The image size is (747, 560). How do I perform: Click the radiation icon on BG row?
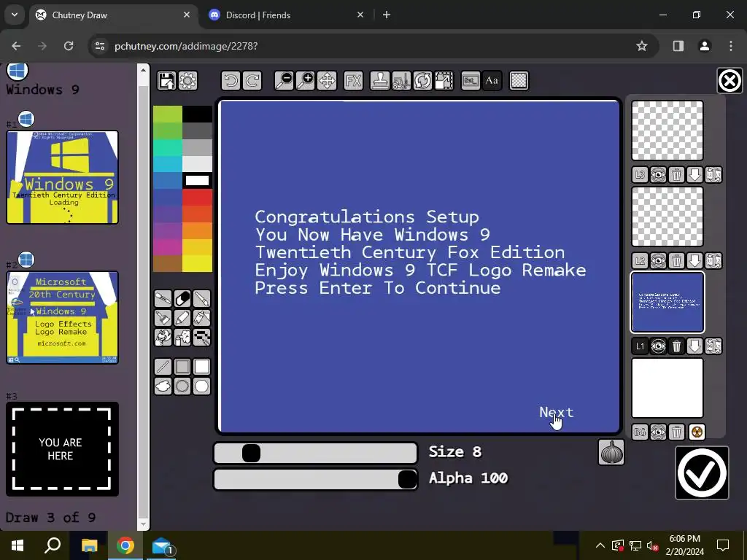697,432
